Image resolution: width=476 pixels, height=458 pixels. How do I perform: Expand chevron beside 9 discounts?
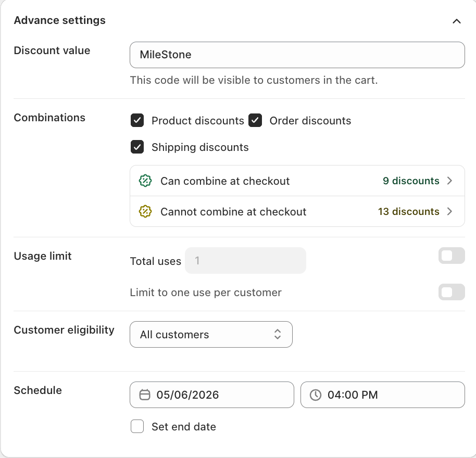click(450, 181)
